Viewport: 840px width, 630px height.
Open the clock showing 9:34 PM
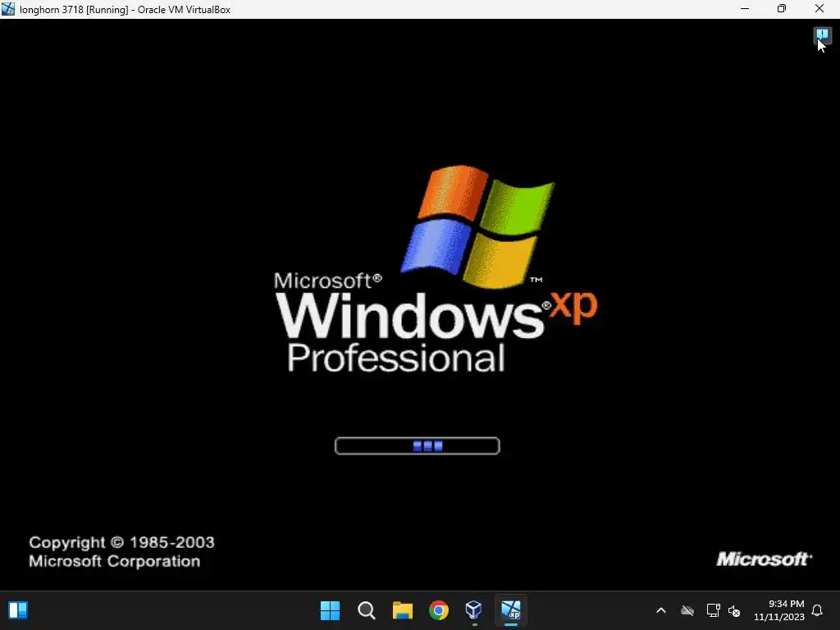pos(779,610)
